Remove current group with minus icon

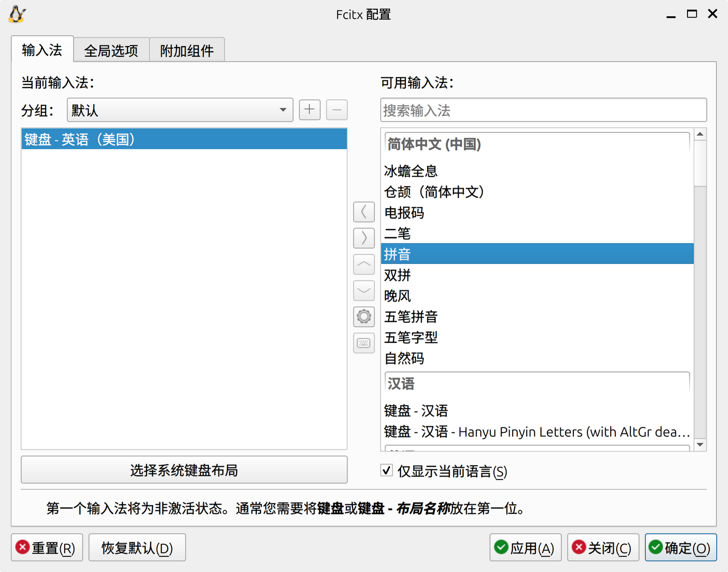point(337,110)
